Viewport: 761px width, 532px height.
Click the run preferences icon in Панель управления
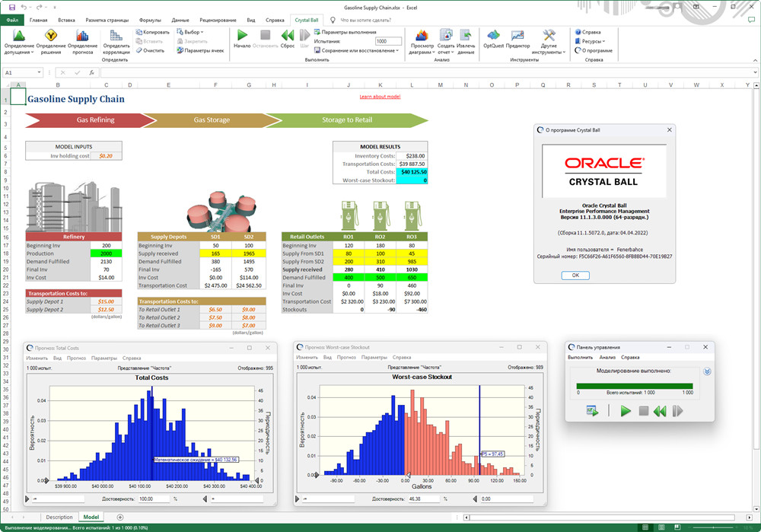coord(592,411)
